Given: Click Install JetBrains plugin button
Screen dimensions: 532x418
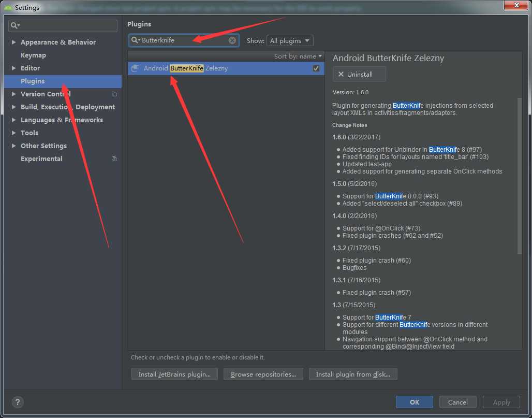Looking at the screenshot, I should (174, 374).
